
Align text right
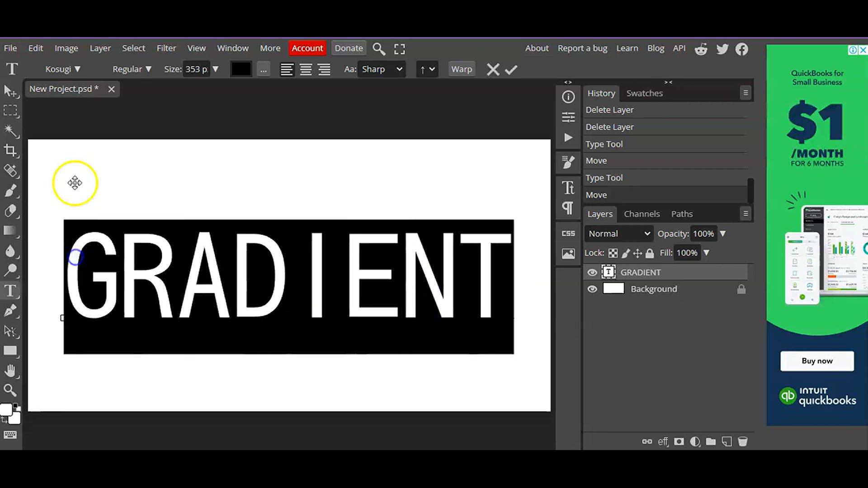[324, 70]
